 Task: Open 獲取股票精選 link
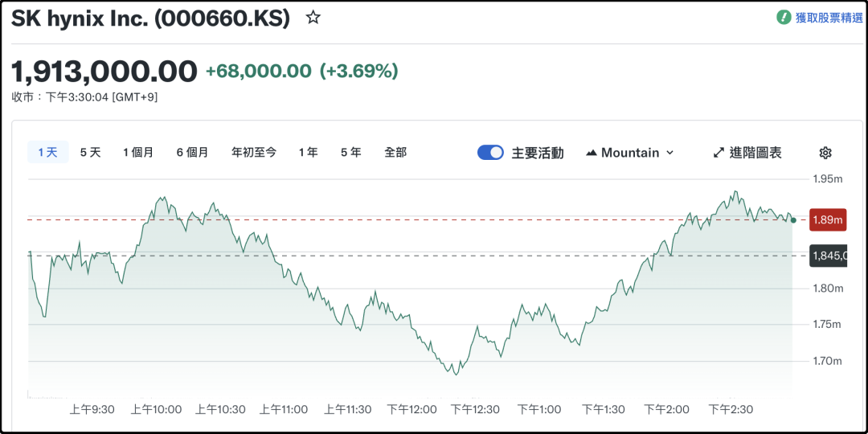click(829, 18)
